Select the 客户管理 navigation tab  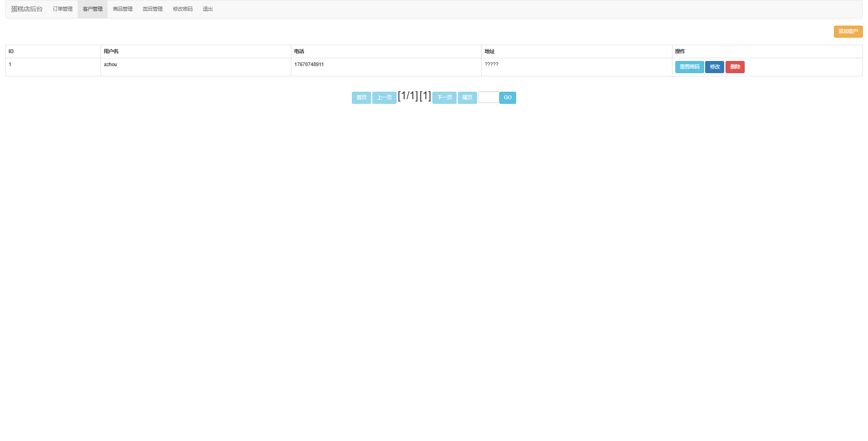(93, 9)
